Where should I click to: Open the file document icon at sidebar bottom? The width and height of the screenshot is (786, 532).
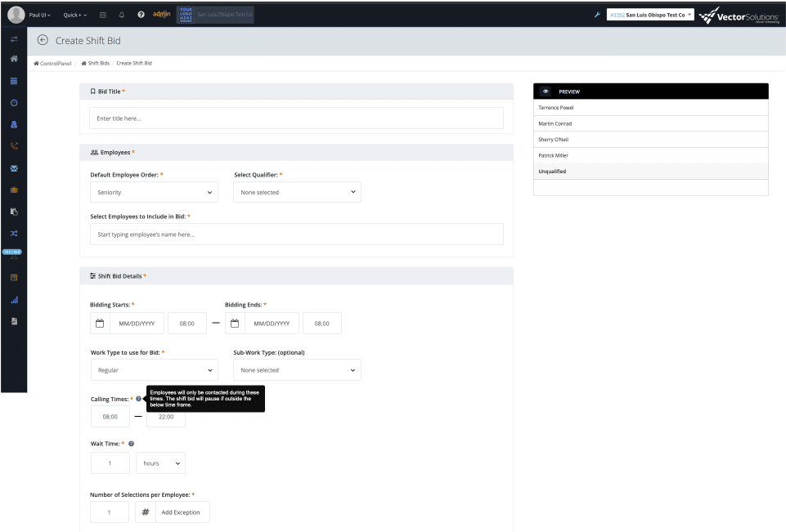pyautogui.click(x=14, y=321)
